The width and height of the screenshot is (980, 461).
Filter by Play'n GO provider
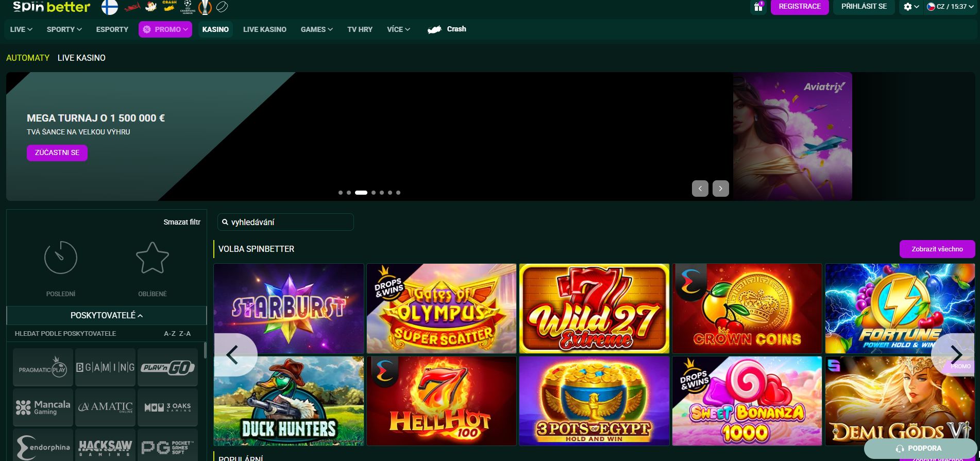(167, 367)
